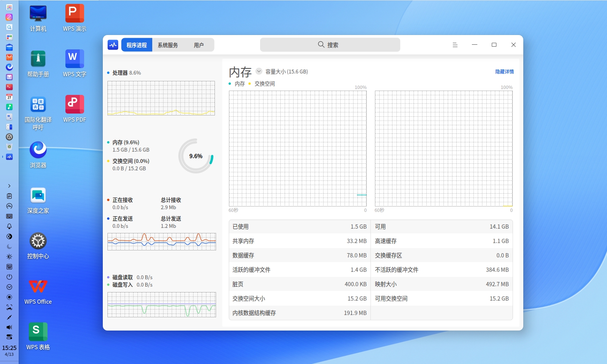Open the launcher grid icon in dock

(9, 7)
